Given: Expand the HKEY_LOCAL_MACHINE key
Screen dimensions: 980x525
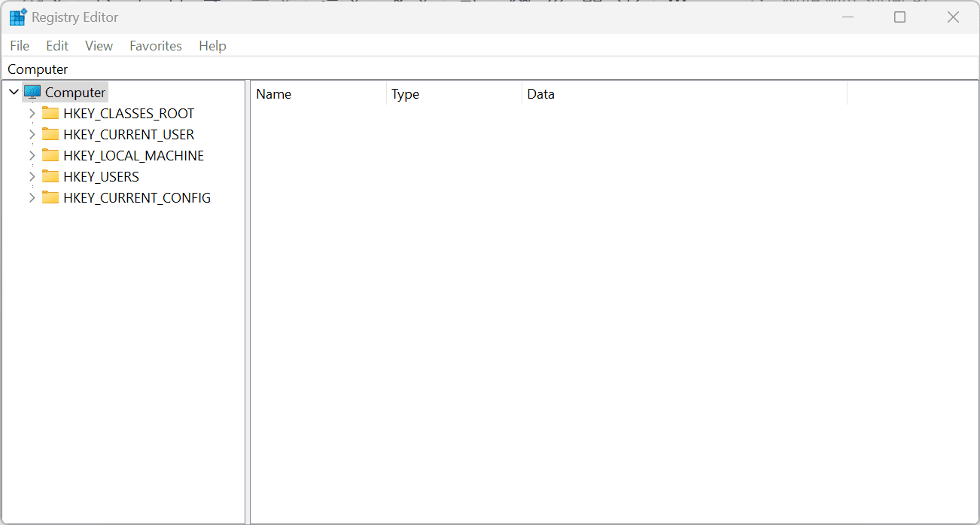Looking at the screenshot, I should (x=32, y=155).
